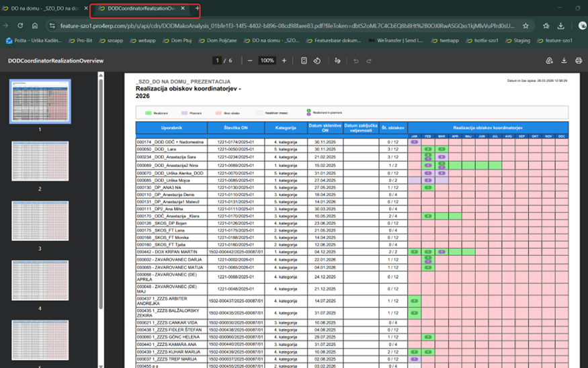The width and height of the screenshot is (588, 368).
Task: Print the DODCoordinatorRealizationOverview document
Action: click(579, 60)
